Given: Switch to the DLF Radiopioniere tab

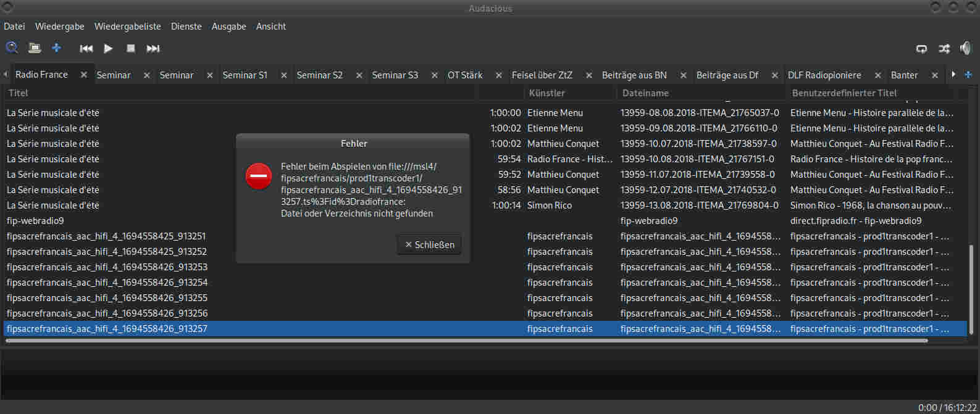Looking at the screenshot, I should pyautogui.click(x=824, y=75).
